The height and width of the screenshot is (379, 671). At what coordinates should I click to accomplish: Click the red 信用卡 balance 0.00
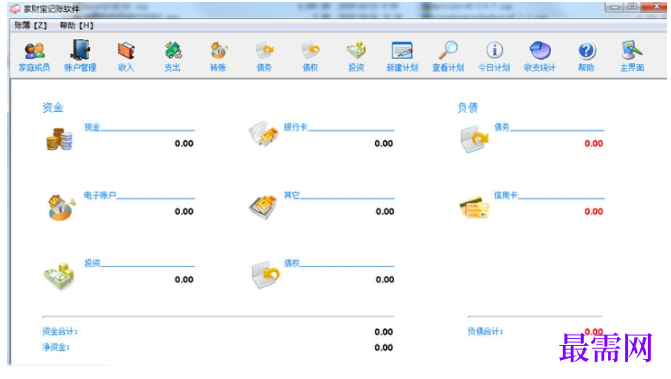coord(594,212)
